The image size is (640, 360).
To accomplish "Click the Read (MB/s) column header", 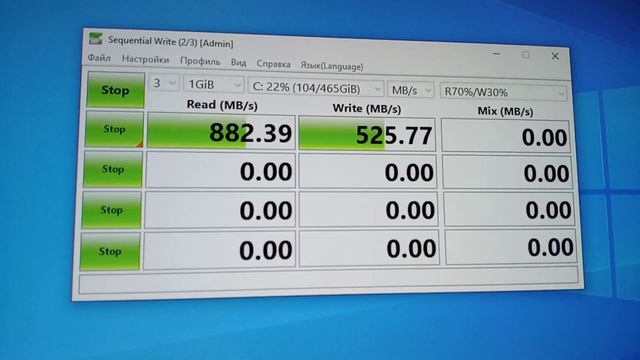I will 222,105.
